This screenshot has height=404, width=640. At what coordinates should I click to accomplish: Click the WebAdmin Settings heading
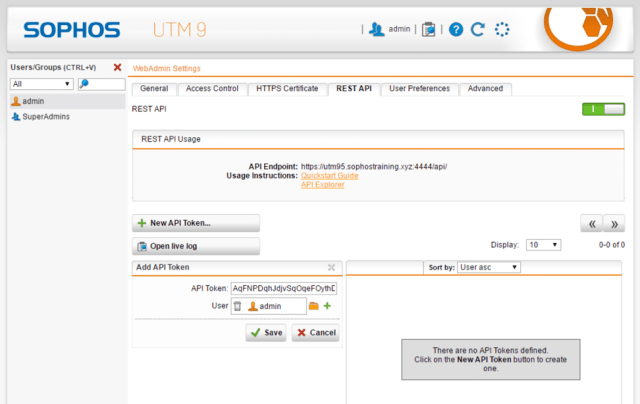[x=167, y=69]
